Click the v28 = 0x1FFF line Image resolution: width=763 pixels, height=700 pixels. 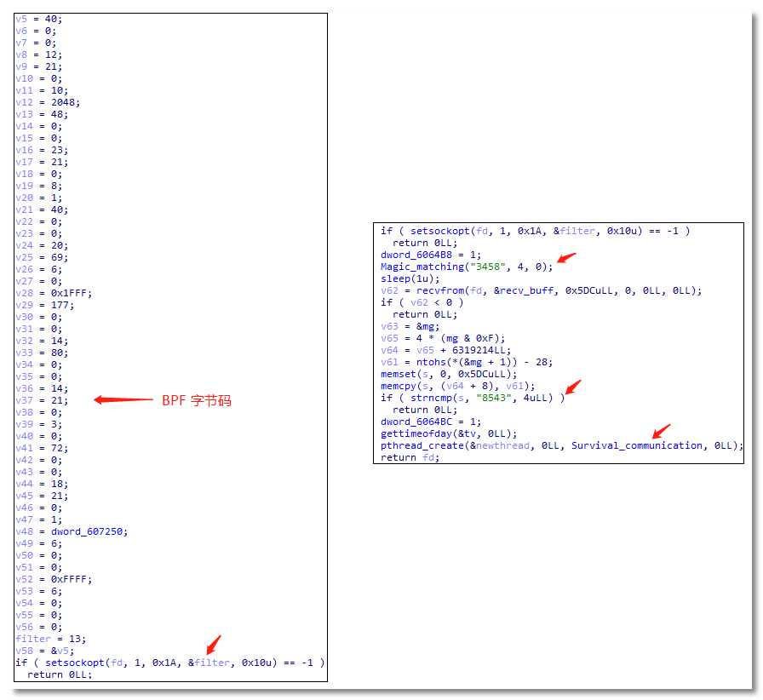[54, 293]
